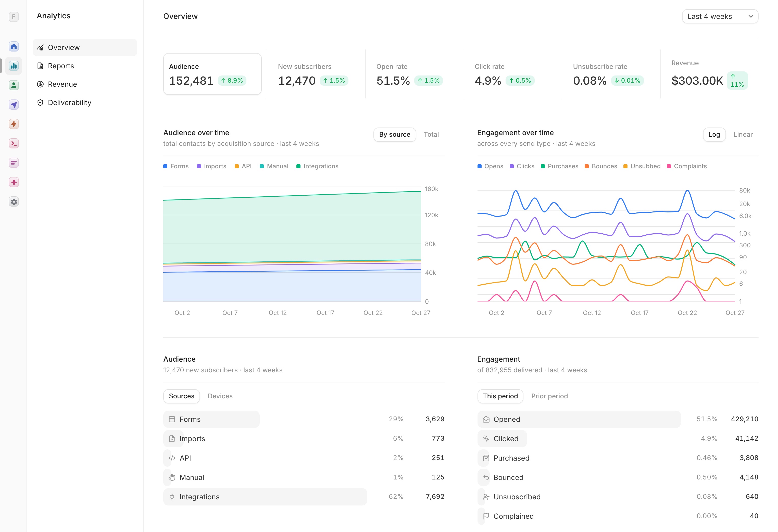Select the Devices tab
This screenshot has width=778, height=532.
(x=220, y=396)
